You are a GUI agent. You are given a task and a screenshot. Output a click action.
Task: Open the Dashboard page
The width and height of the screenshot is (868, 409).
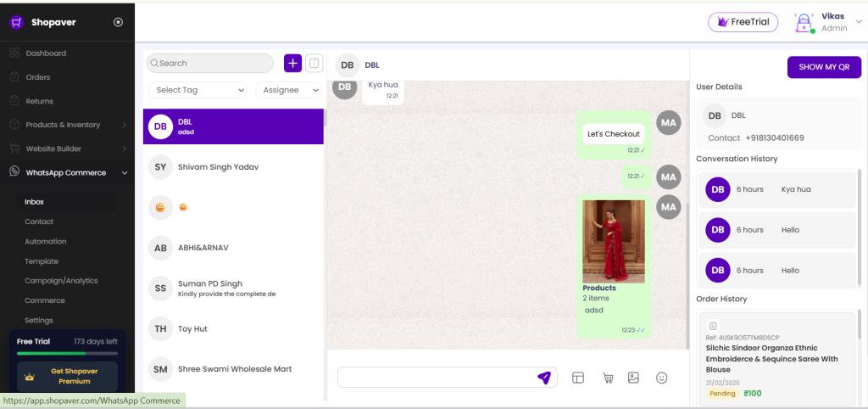coord(46,53)
